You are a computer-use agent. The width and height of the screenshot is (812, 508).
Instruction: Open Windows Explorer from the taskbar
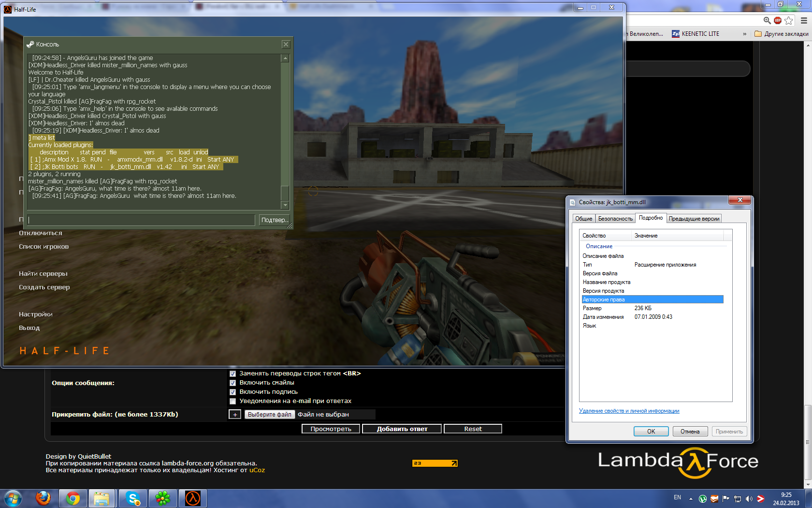(x=101, y=498)
